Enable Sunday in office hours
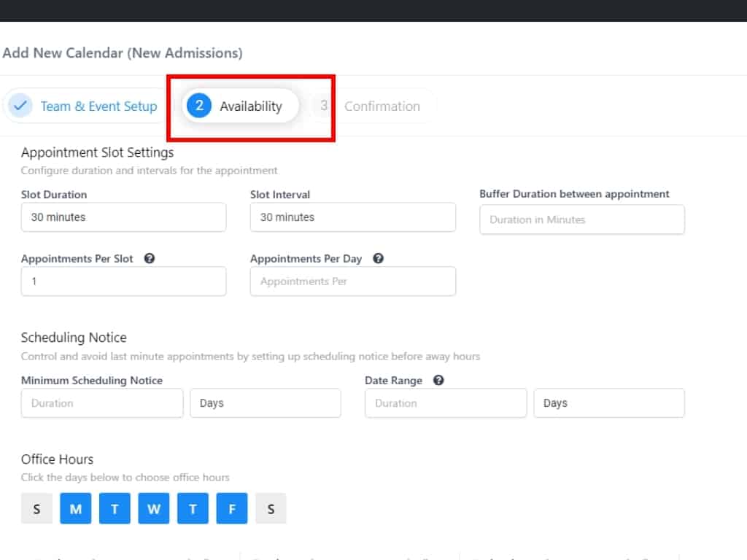 coord(36,509)
